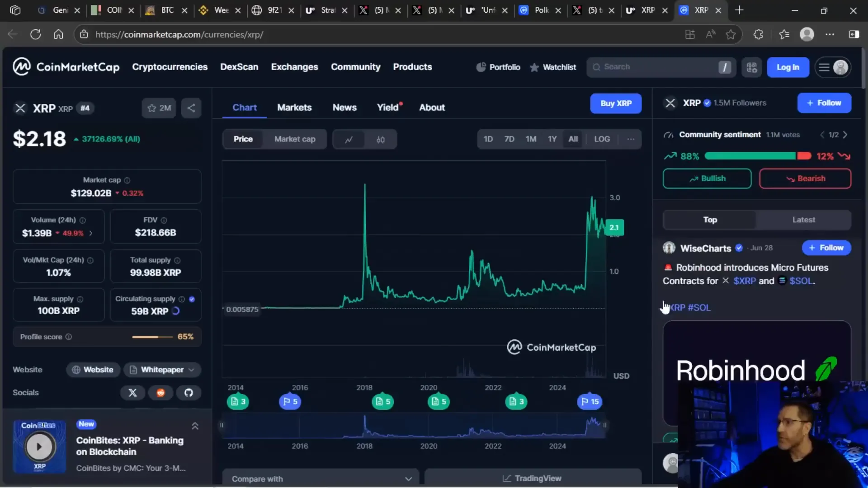This screenshot has width=868, height=488.
Task: Toggle LOG scale on chart
Action: [602, 139]
